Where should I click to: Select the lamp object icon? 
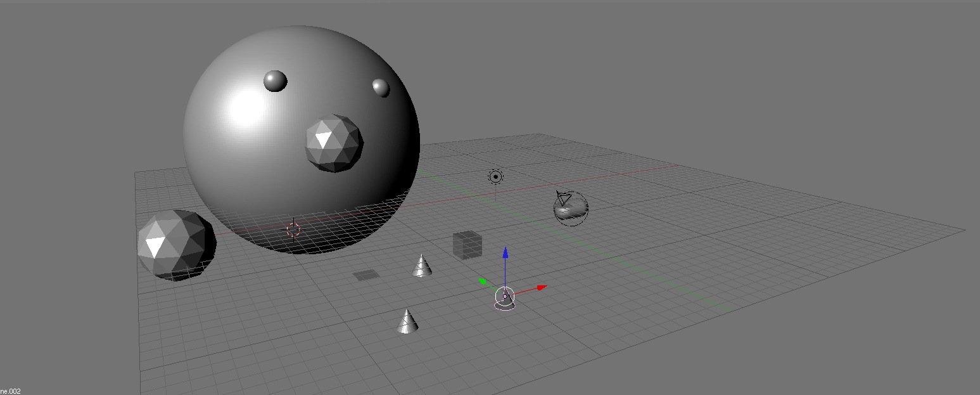[495, 177]
